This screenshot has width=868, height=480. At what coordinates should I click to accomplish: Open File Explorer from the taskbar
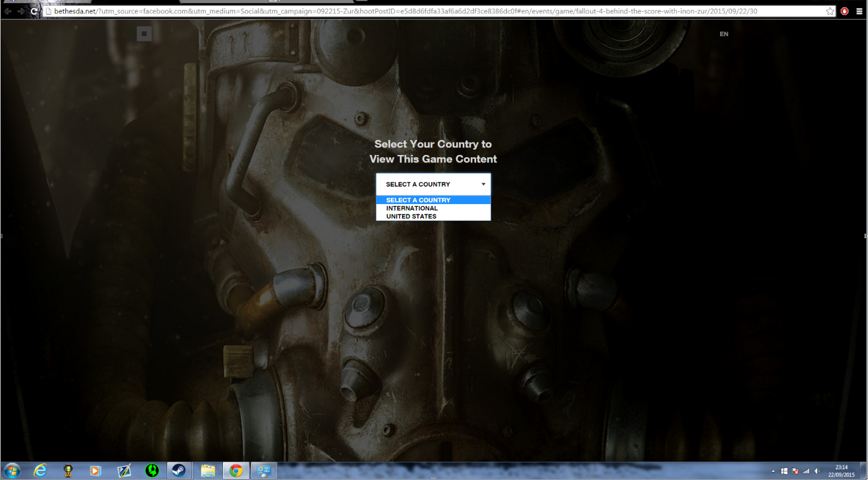[208, 471]
